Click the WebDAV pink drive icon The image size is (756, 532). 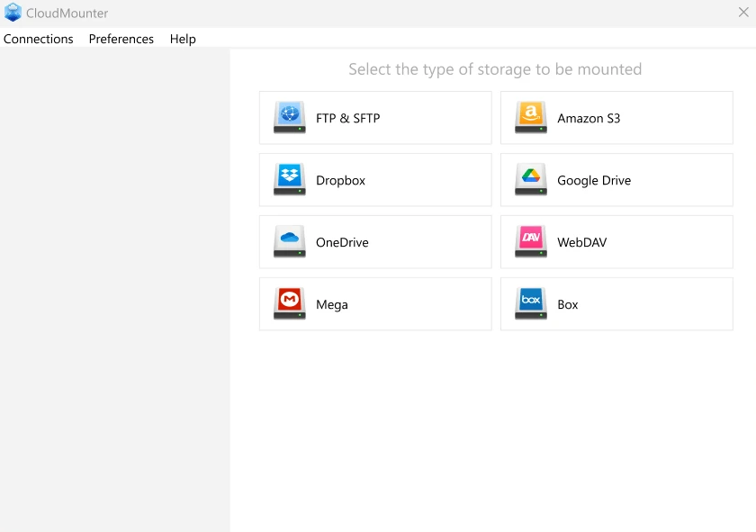pyautogui.click(x=531, y=241)
